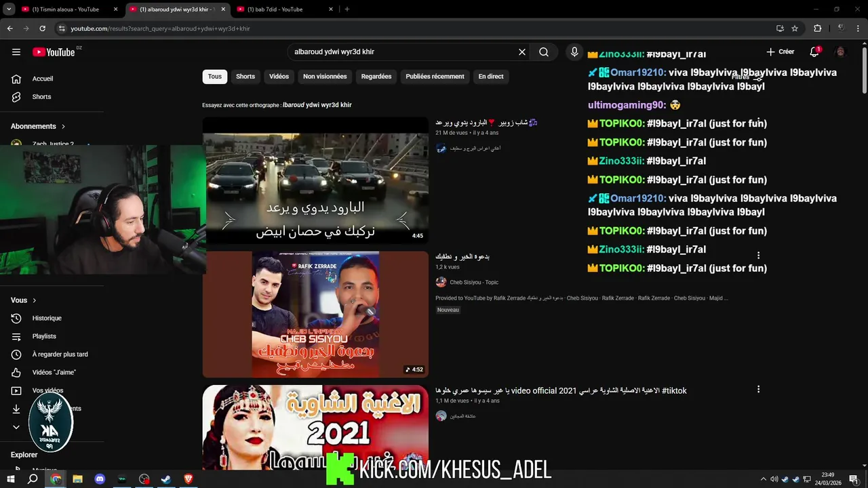Clear the search query with the X
The width and height of the screenshot is (868, 488).
pyautogui.click(x=522, y=52)
